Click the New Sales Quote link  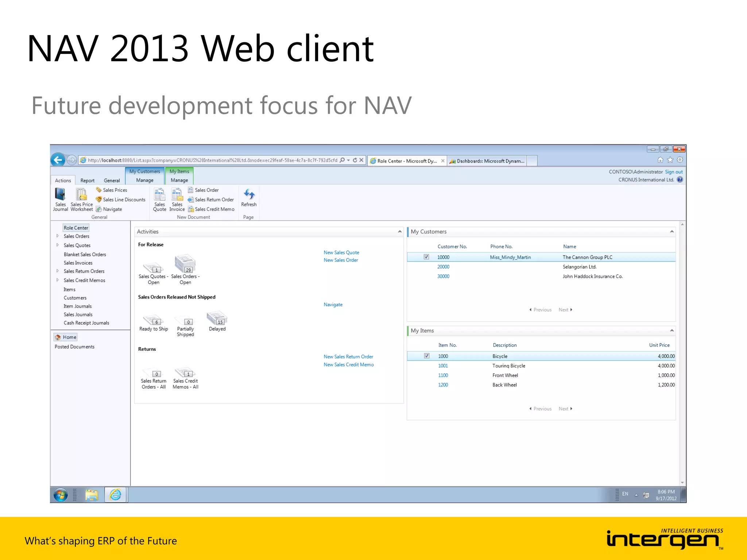(341, 252)
